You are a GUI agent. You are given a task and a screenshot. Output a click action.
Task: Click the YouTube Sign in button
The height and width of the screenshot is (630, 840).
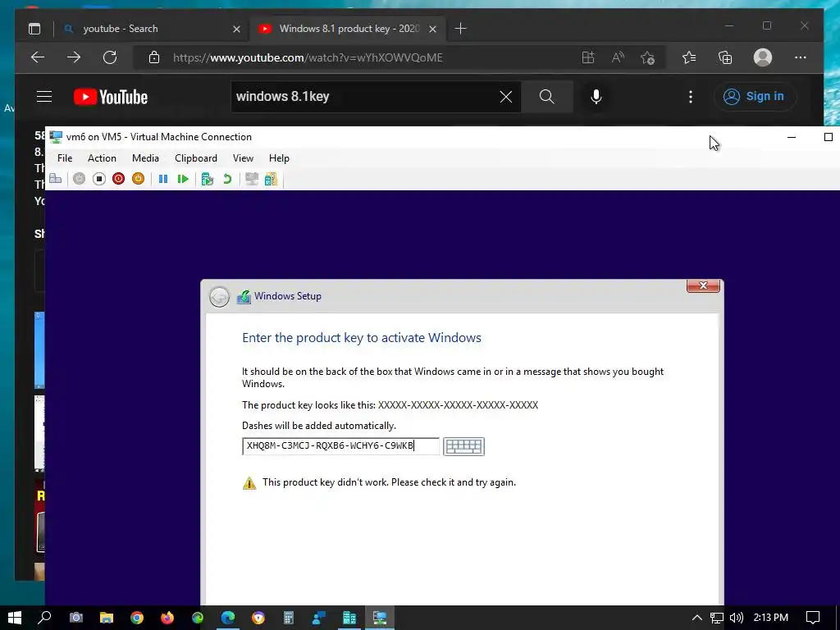point(755,97)
